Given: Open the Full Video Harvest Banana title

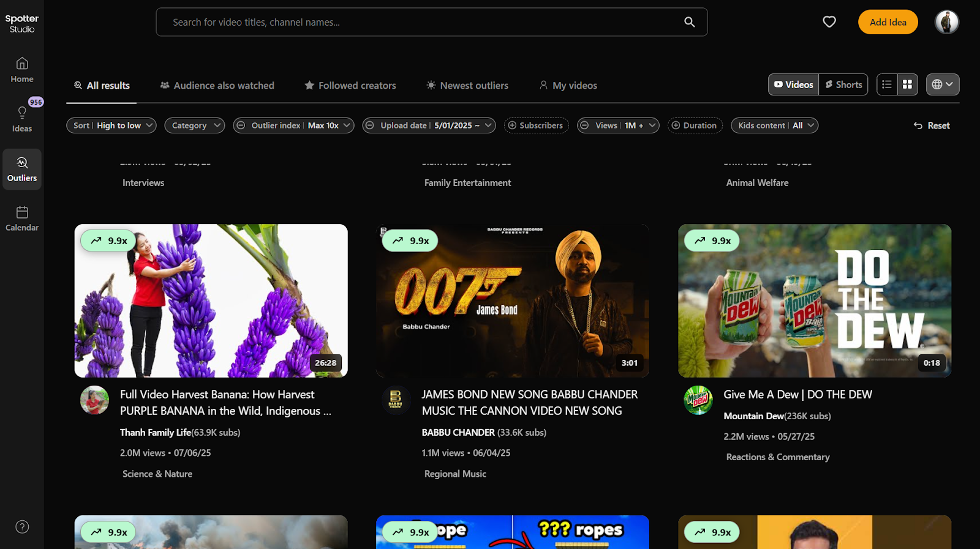Looking at the screenshot, I should click(225, 403).
